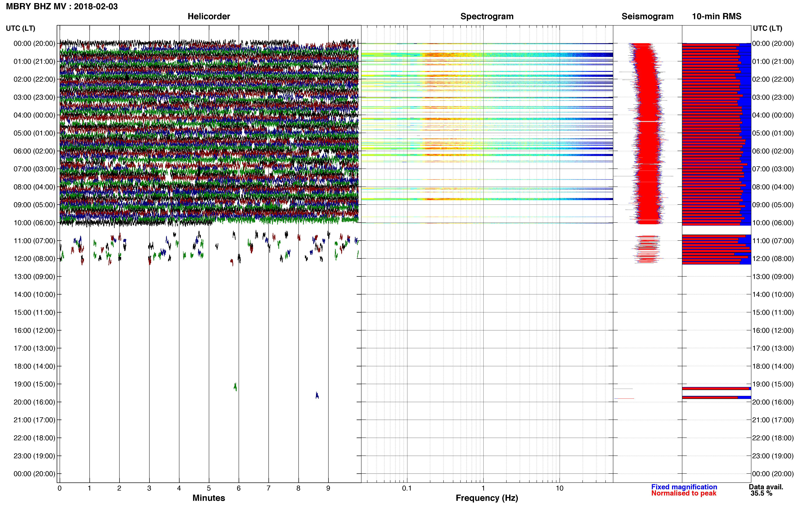812x508 pixels.
Task: Click the left 'UTC (LT)' axis header
Action: point(21,28)
